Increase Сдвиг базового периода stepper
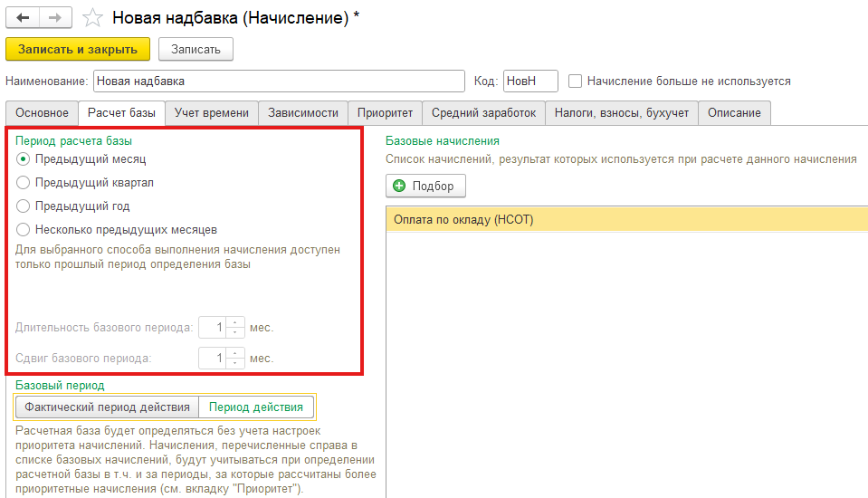This screenshot has width=868, height=498. (235, 353)
